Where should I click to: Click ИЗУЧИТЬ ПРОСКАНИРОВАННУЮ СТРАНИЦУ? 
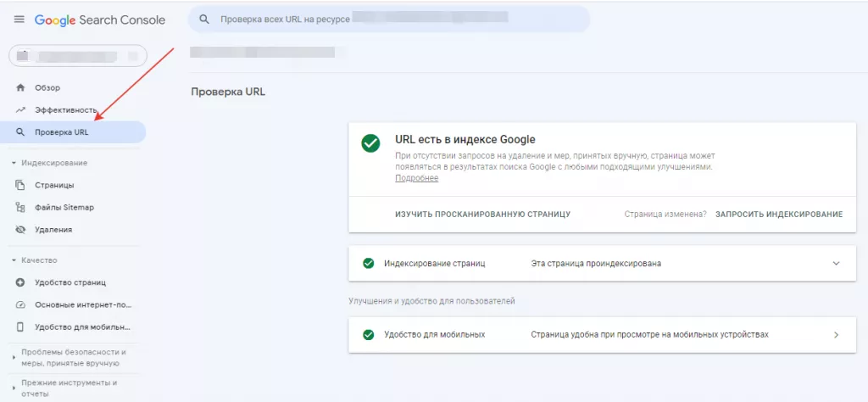[x=482, y=215]
